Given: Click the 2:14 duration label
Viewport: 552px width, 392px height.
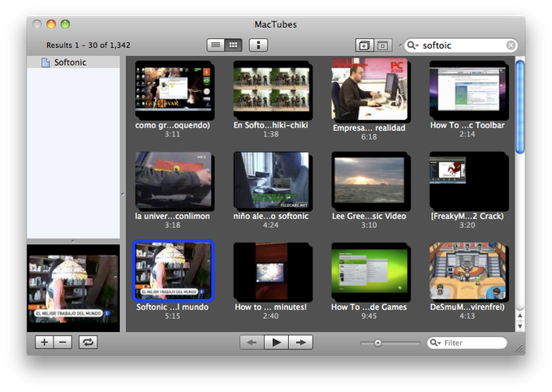Looking at the screenshot, I should 467,135.
